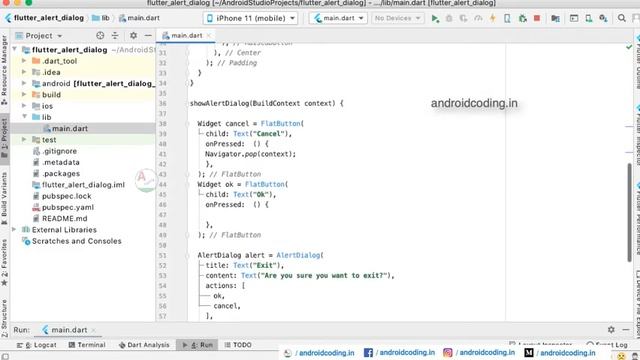Trigger Flutter hot reload lightning icon
Screen dimensions: 640x360
pos(493,18)
